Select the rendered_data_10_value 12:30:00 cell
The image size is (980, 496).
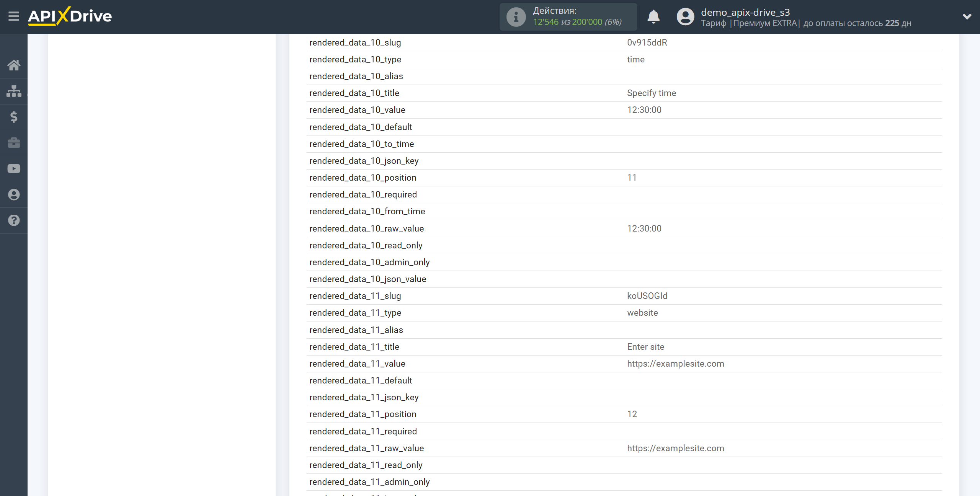[x=644, y=110]
